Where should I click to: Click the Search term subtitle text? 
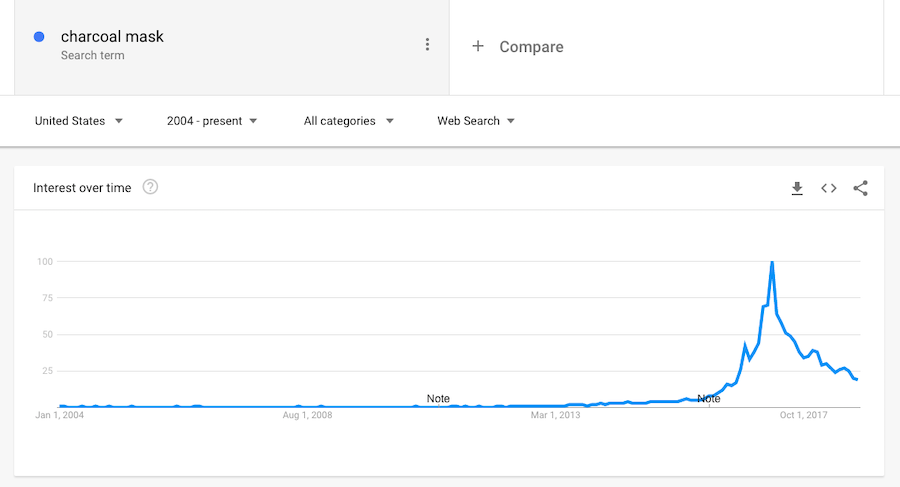click(x=93, y=56)
